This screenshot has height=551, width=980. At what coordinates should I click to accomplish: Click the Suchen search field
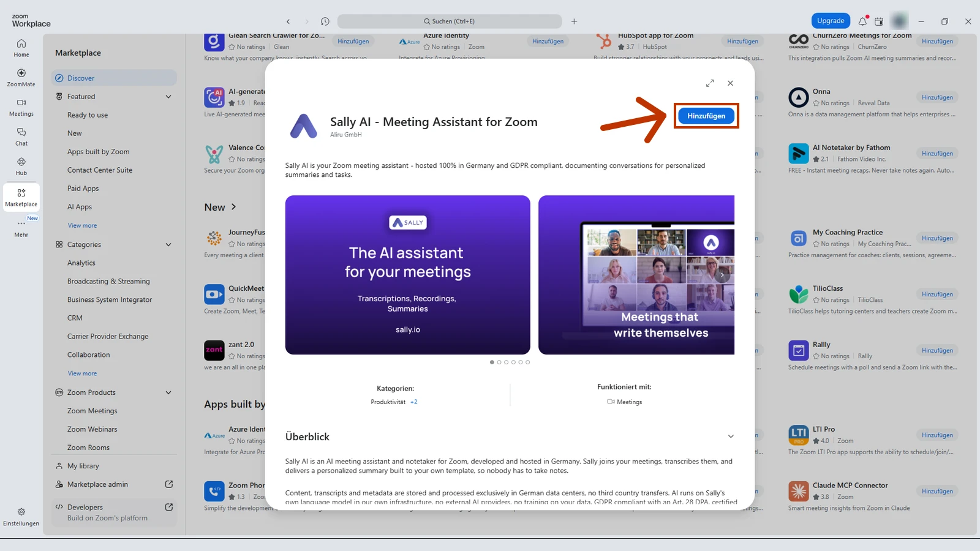coord(450,21)
